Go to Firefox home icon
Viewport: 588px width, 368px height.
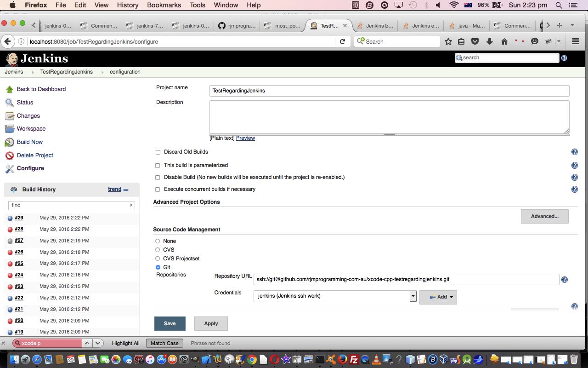click(x=504, y=41)
